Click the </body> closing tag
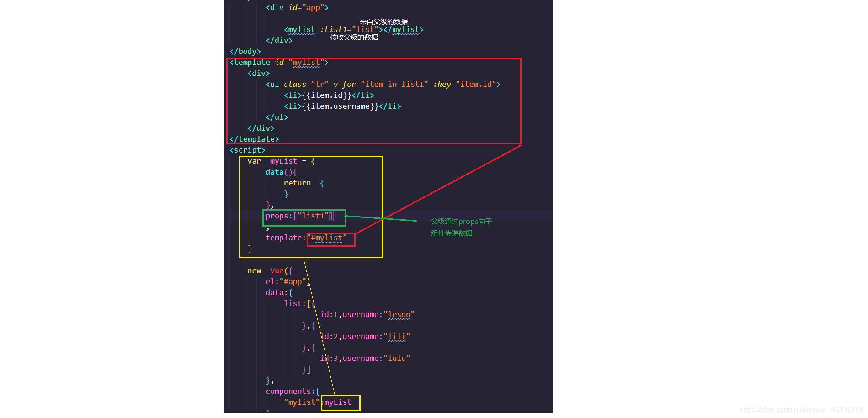Viewport: 868px width, 418px height. (x=245, y=52)
